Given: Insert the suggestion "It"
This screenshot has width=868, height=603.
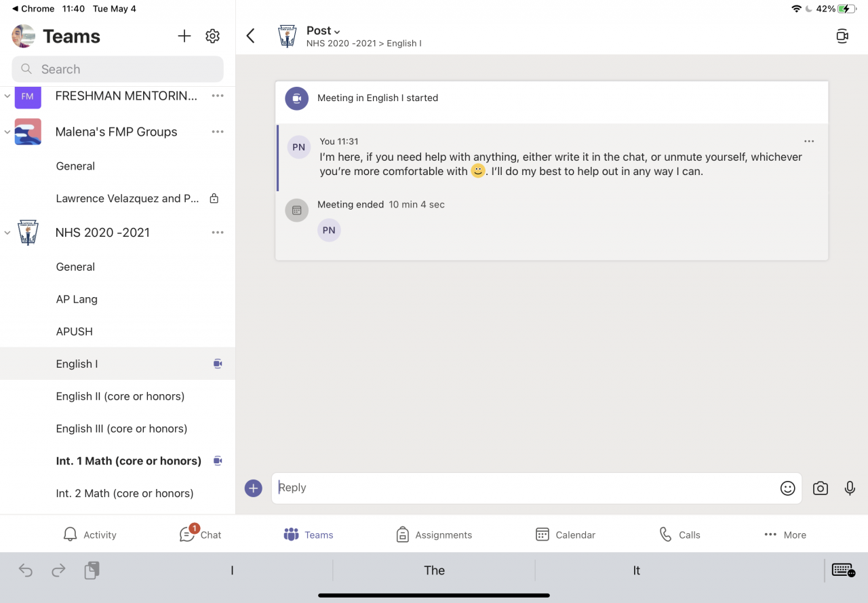Looking at the screenshot, I should pos(636,570).
